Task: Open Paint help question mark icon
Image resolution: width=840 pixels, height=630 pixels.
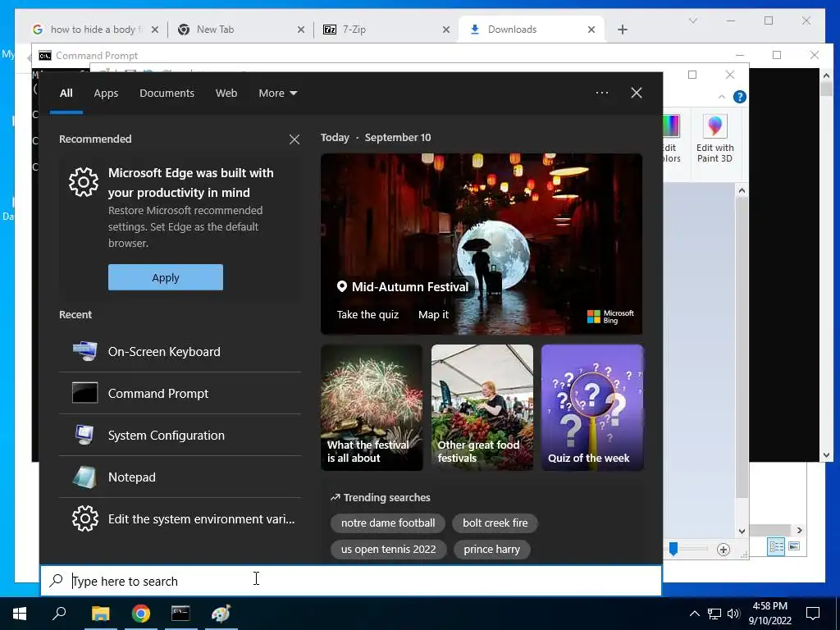Action: pos(740,97)
